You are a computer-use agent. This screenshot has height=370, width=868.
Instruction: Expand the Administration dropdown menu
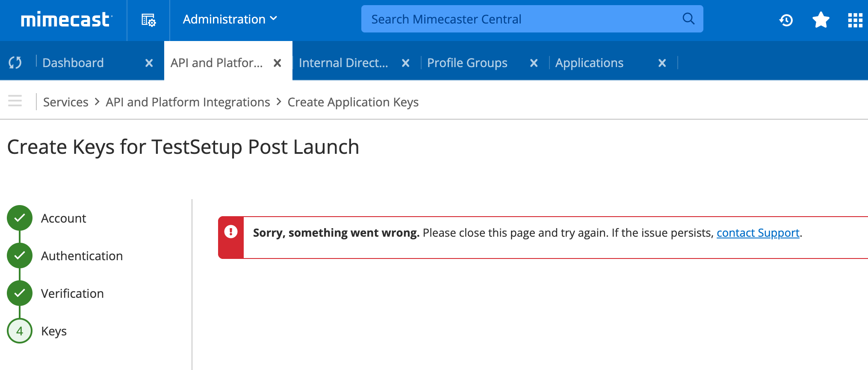click(x=230, y=19)
